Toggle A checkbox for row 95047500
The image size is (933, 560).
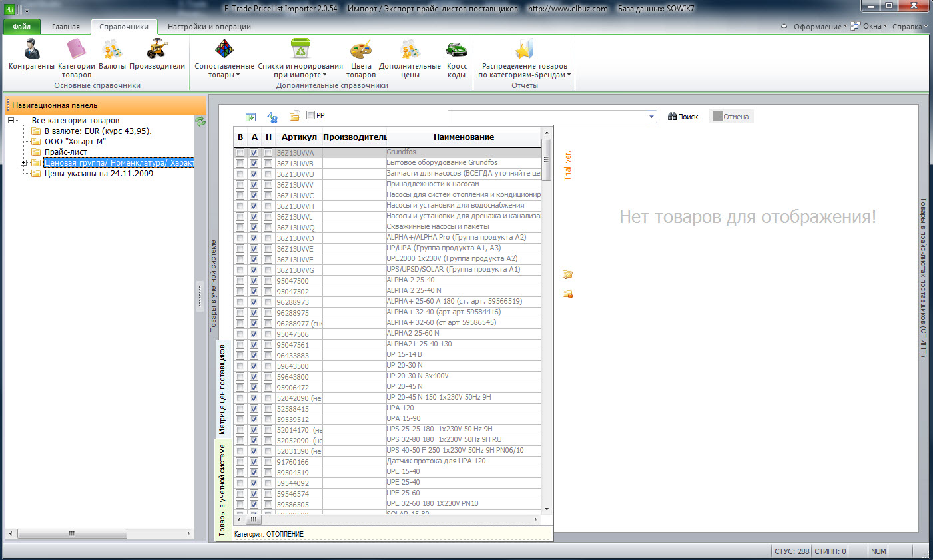point(254,281)
